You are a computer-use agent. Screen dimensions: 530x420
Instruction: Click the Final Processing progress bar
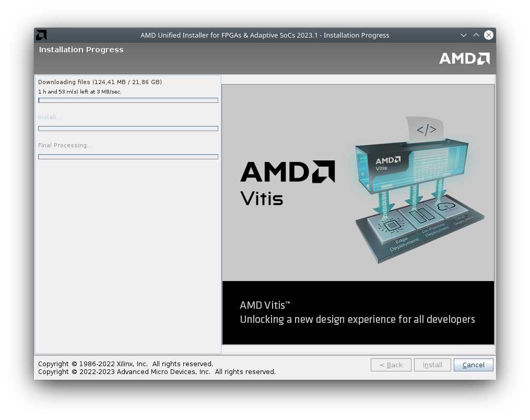coord(128,156)
